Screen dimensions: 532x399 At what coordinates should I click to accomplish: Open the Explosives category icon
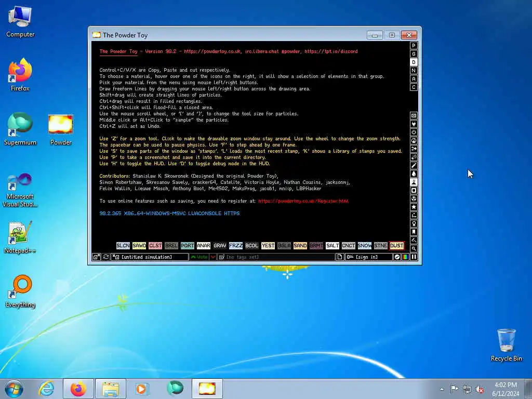coord(414,157)
